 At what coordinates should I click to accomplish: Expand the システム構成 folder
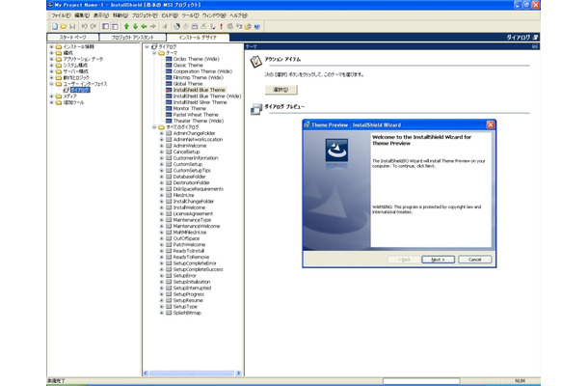[x=51, y=65]
